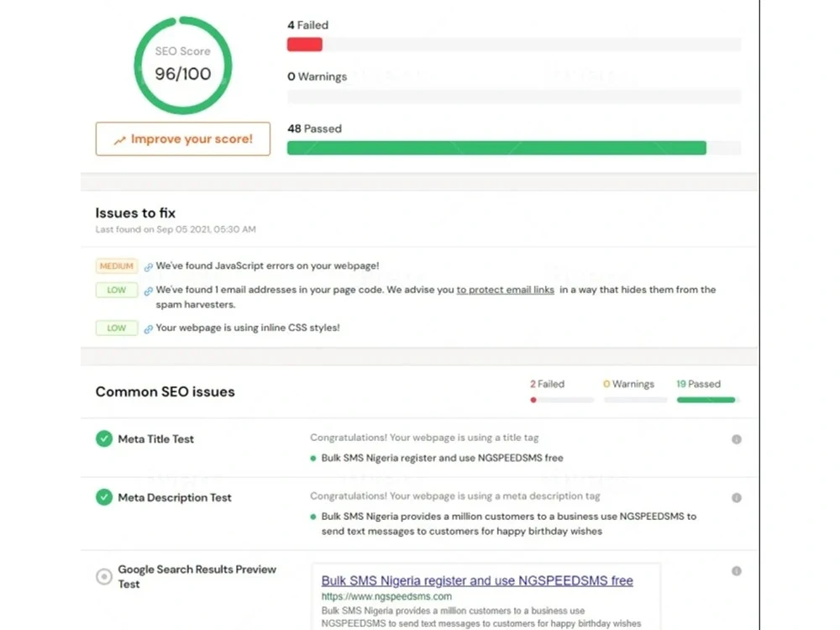The image size is (840, 630).
Task: Click the meta title value 'Bulk SMS Nigeria register and use NGSPEEDSMS free'
Action: pyautogui.click(x=442, y=458)
